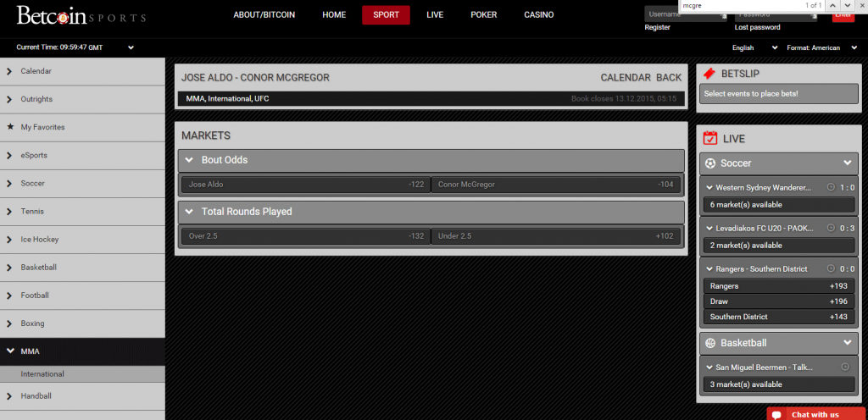This screenshot has height=420, width=868.
Task: Click the Lost password link
Action: click(757, 27)
